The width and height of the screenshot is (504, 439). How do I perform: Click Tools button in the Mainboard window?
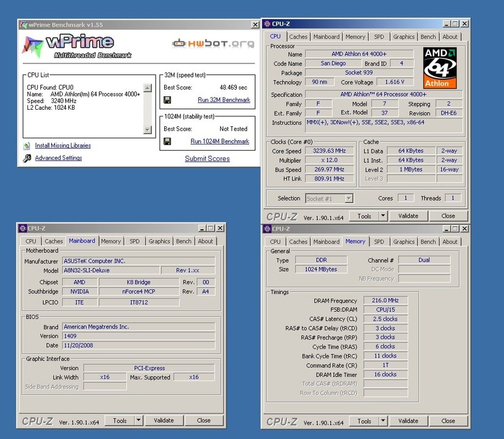click(120, 420)
